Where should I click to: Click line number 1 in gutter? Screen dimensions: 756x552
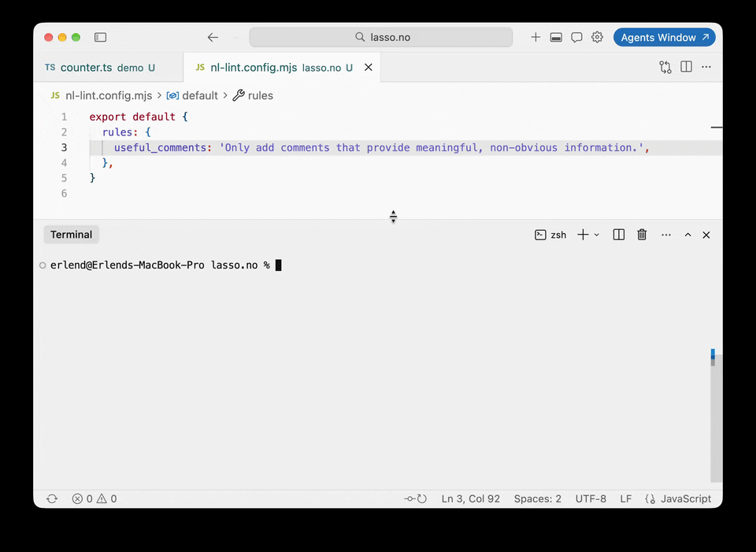pos(64,117)
